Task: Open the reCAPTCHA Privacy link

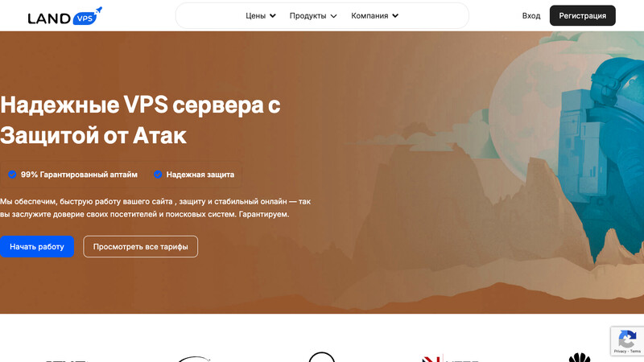Action: pyautogui.click(x=620, y=352)
